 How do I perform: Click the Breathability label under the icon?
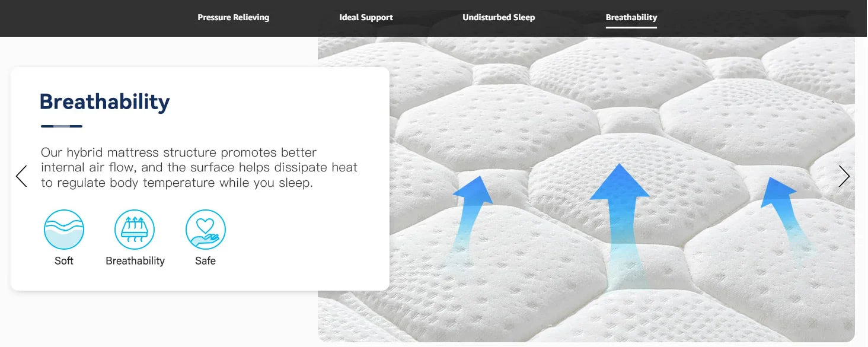(x=135, y=261)
